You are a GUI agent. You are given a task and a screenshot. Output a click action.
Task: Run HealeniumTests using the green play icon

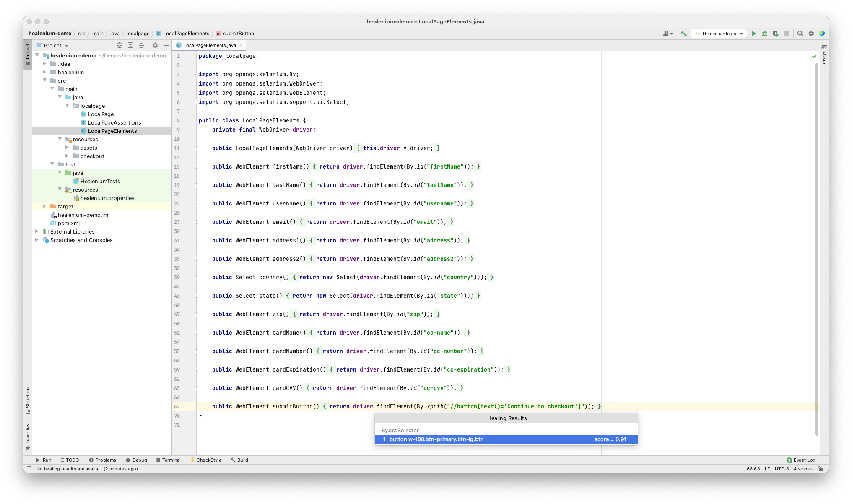(754, 34)
